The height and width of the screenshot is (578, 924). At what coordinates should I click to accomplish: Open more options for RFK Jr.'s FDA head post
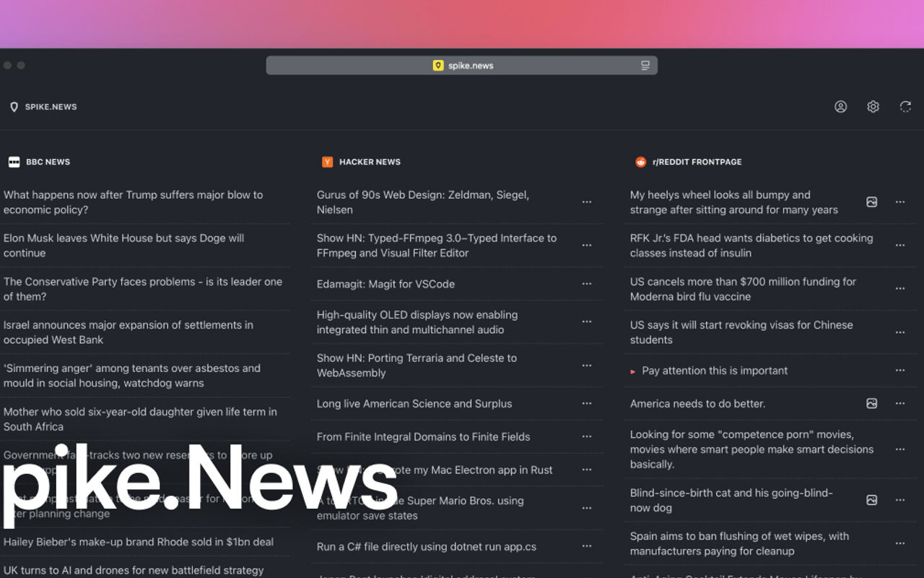(x=900, y=246)
